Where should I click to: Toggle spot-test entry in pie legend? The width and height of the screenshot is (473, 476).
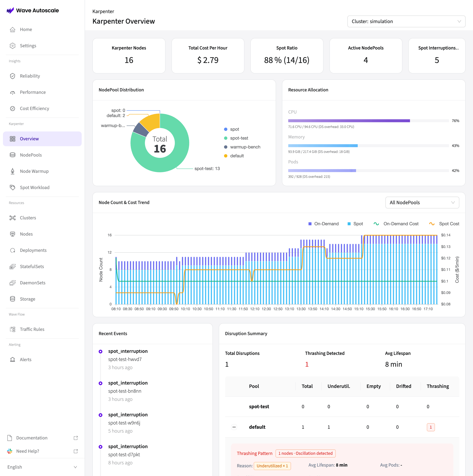(236, 138)
